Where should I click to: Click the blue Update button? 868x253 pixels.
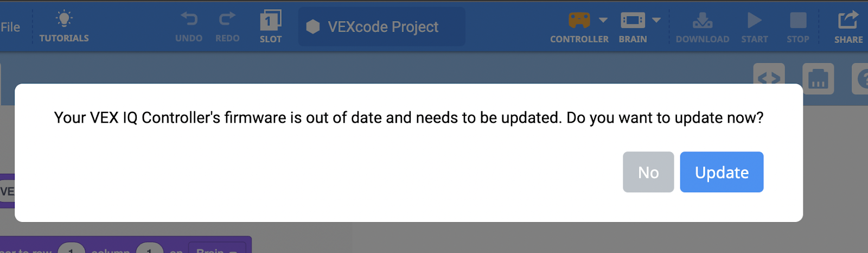tap(722, 172)
